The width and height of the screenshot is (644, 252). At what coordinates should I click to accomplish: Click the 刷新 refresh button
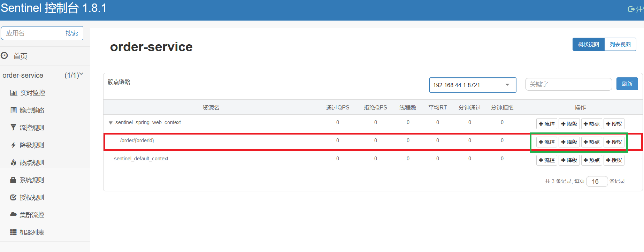pyautogui.click(x=627, y=84)
